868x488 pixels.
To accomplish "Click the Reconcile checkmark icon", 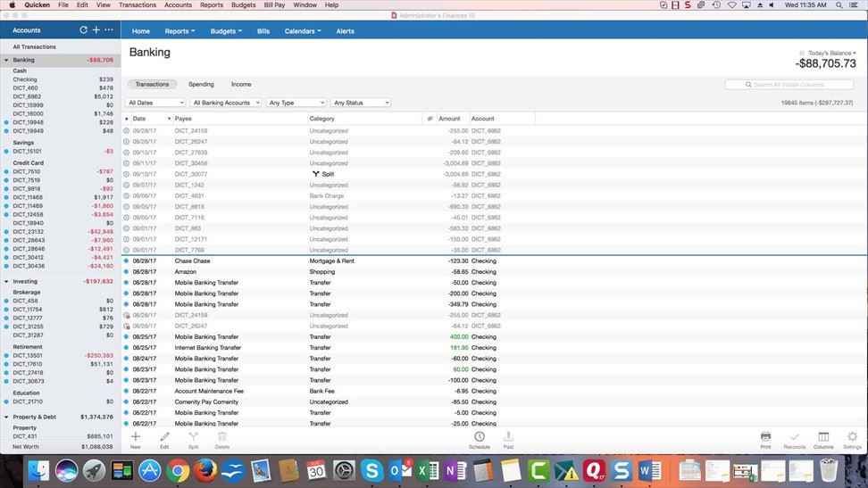I will coord(794,437).
